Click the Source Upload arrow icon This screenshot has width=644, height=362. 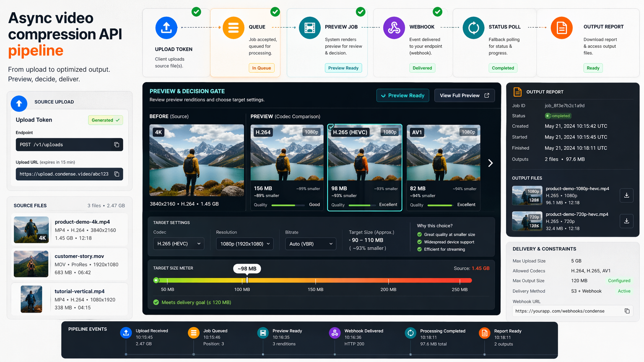point(19,103)
